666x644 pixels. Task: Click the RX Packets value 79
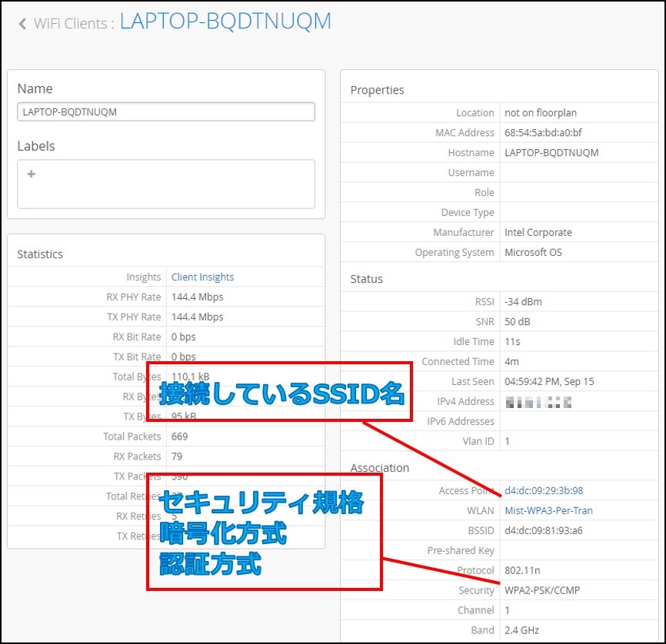(x=177, y=456)
